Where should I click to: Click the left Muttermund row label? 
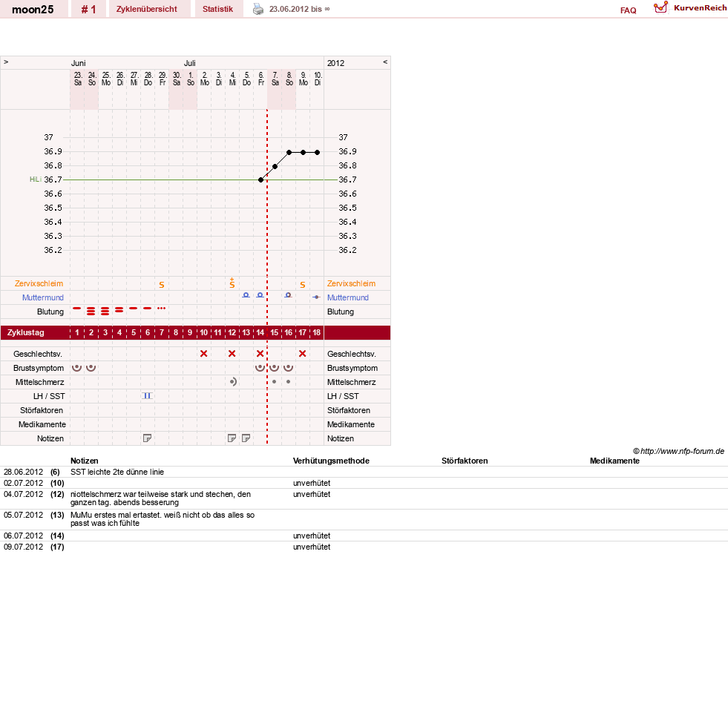43,297
